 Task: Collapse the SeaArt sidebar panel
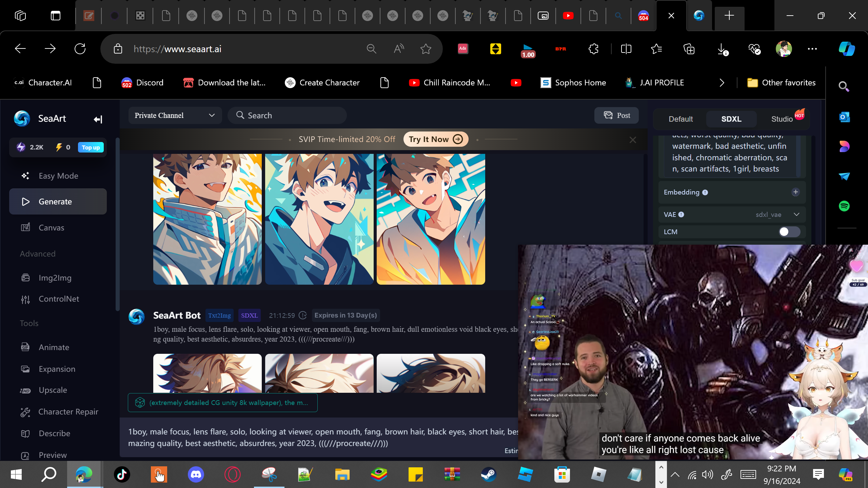click(98, 119)
